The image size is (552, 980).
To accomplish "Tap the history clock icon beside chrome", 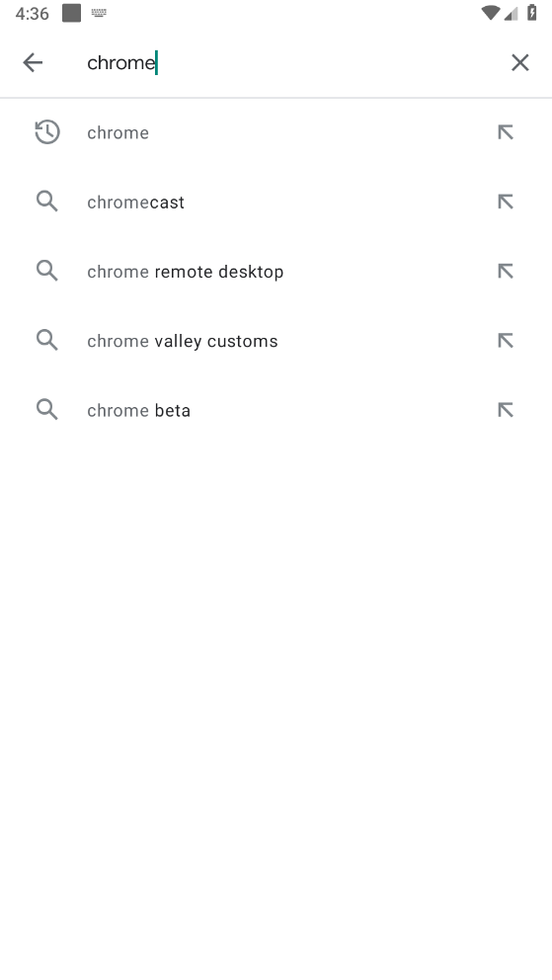I will pyautogui.click(x=47, y=131).
